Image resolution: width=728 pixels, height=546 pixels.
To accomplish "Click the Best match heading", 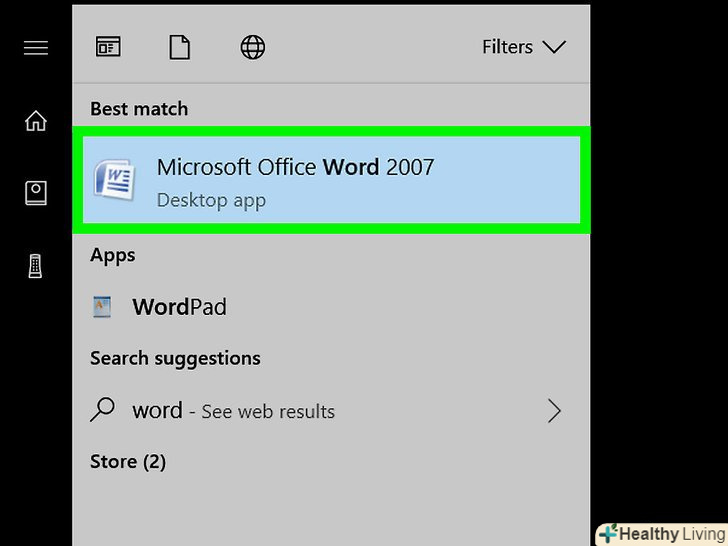I will pos(139,109).
